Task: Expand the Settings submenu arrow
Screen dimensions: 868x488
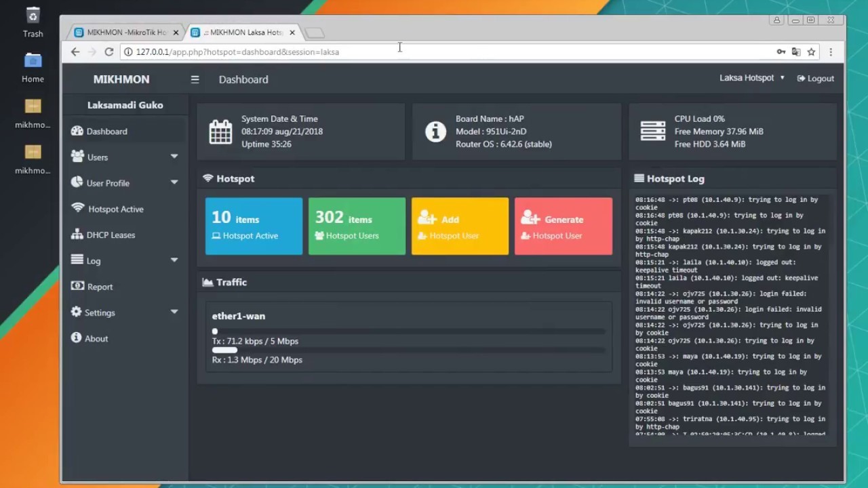Action: point(174,312)
